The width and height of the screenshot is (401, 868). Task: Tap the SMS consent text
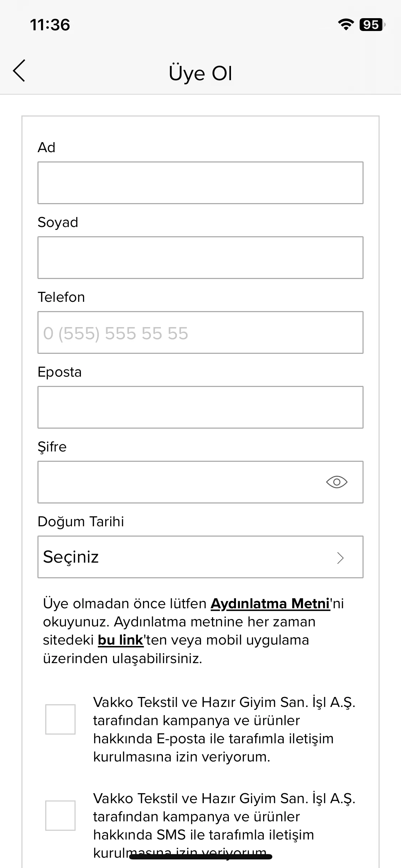(224, 826)
